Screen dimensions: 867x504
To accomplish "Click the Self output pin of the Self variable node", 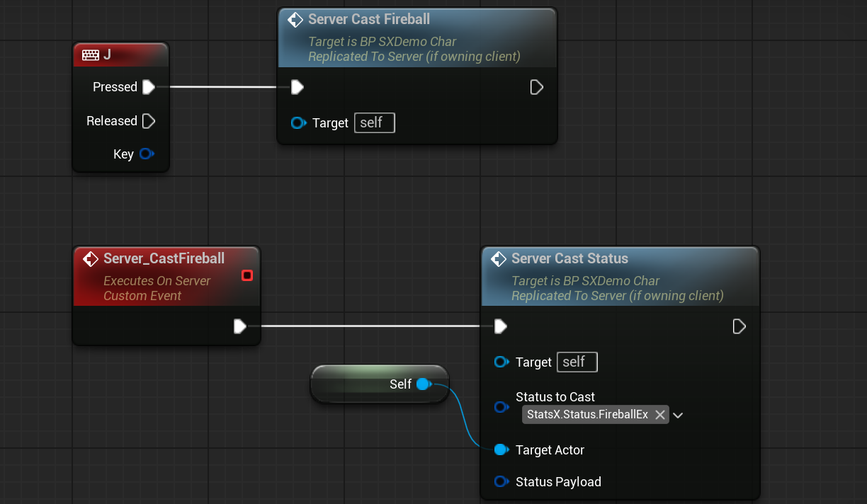I will [423, 384].
